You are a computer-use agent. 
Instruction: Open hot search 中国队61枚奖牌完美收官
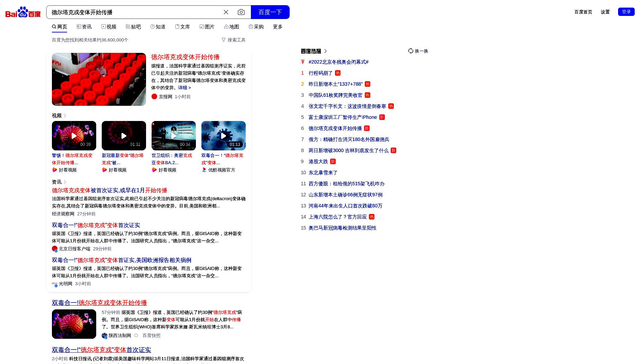click(335, 95)
